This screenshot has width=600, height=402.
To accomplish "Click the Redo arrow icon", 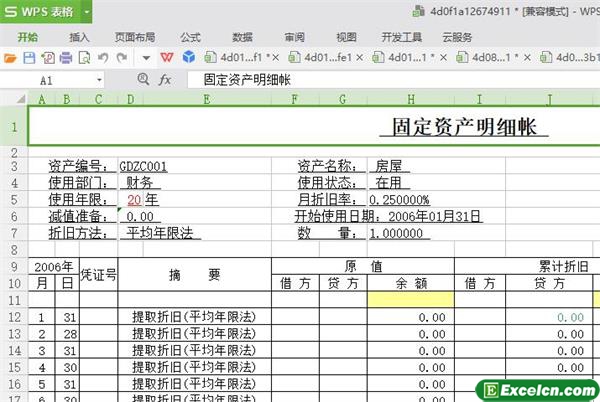I will [x=121, y=58].
